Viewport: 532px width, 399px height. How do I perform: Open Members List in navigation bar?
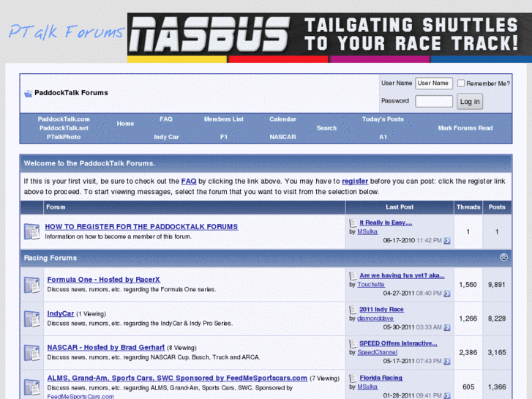[x=224, y=119]
